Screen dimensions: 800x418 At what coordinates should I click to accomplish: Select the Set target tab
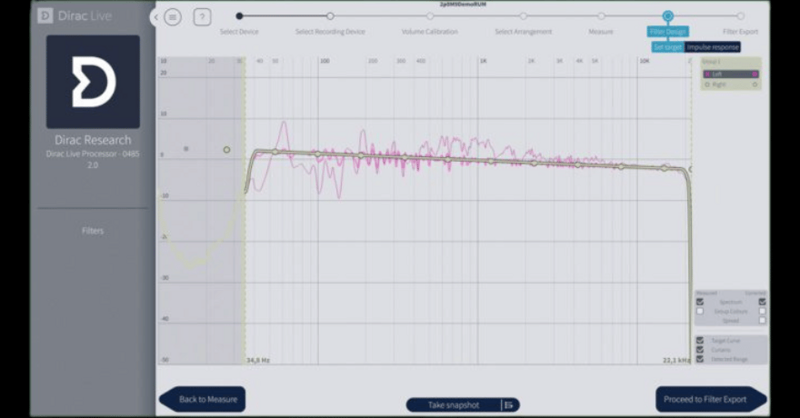[x=667, y=47]
